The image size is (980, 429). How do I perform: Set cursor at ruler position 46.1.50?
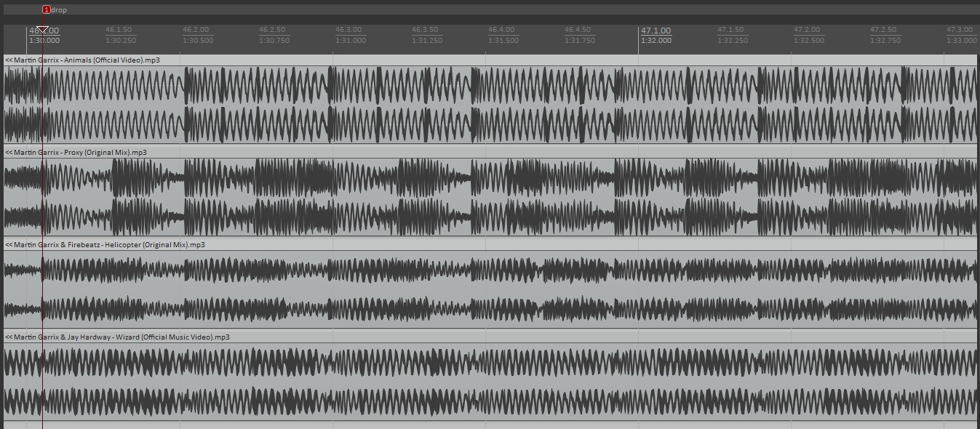tap(119, 31)
